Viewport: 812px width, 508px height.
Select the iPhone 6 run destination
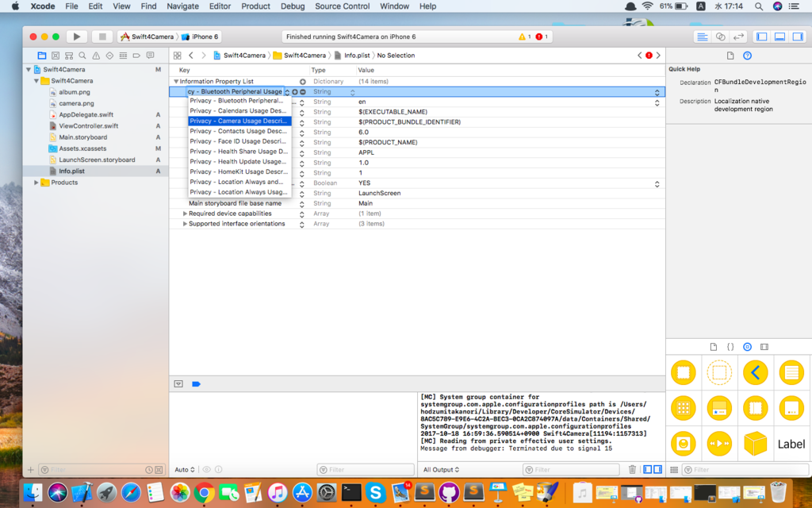click(199, 37)
